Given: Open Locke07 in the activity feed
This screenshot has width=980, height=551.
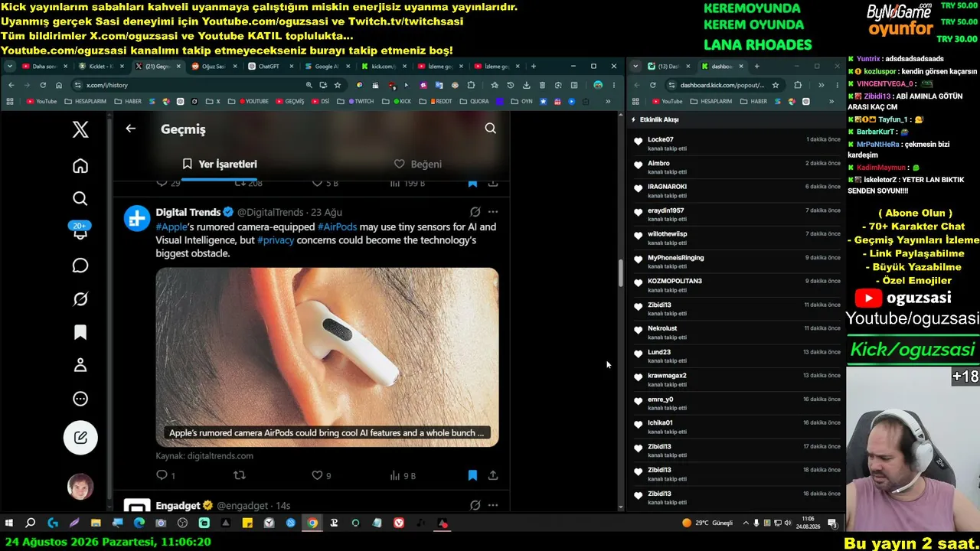Looking at the screenshot, I should 661,140.
